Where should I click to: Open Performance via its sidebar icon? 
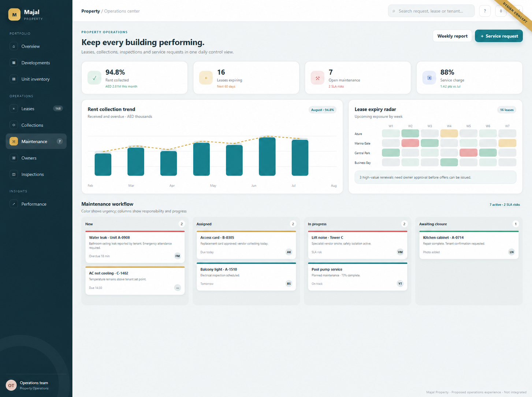click(x=14, y=204)
